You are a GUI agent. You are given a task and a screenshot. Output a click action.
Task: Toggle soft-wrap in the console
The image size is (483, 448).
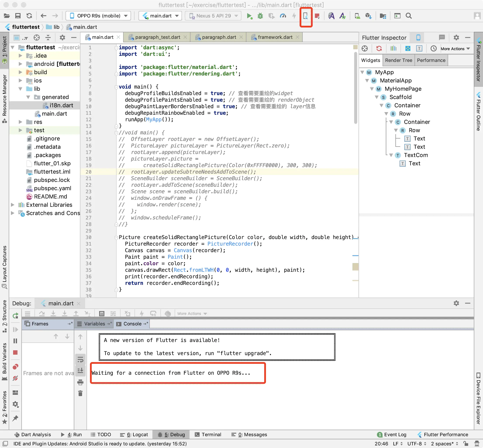click(80, 359)
